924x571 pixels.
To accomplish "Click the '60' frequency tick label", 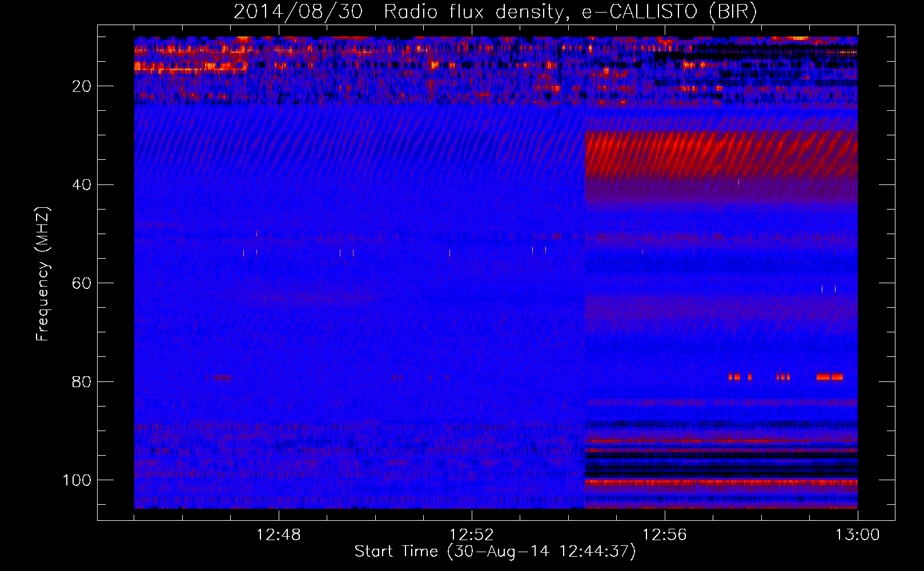I will (x=82, y=283).
